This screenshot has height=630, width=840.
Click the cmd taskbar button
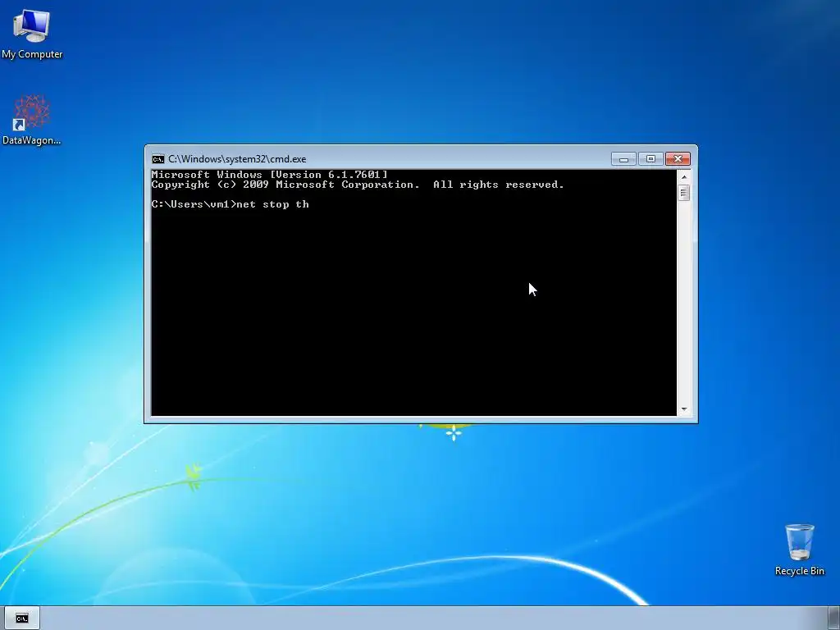tap(22, 619)
